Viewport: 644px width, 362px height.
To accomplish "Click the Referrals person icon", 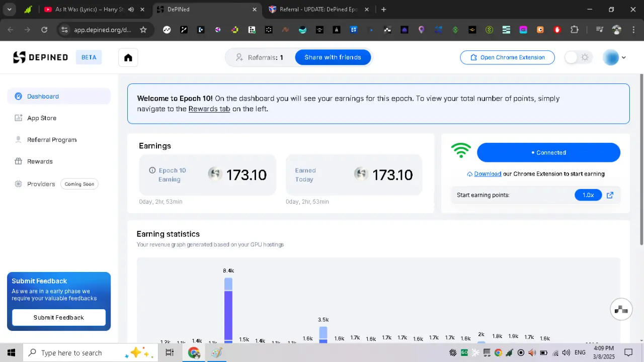I will (x=239, y=57).
